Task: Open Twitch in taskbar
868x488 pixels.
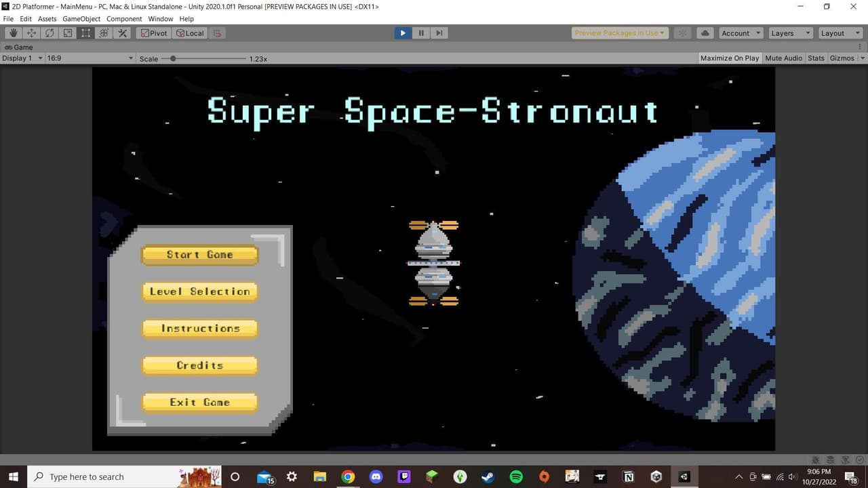Action: coord(404,477)
